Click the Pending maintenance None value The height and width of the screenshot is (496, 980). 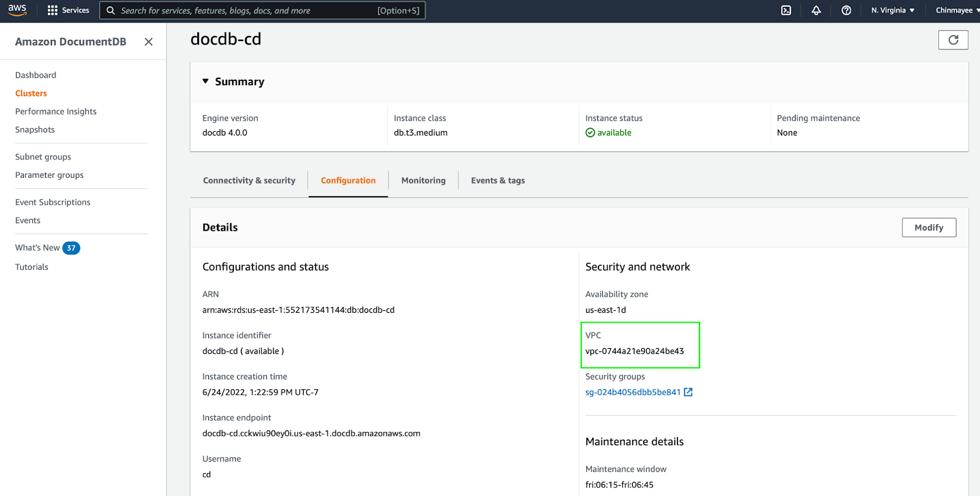pyautogui.click(x=787, y=133)
